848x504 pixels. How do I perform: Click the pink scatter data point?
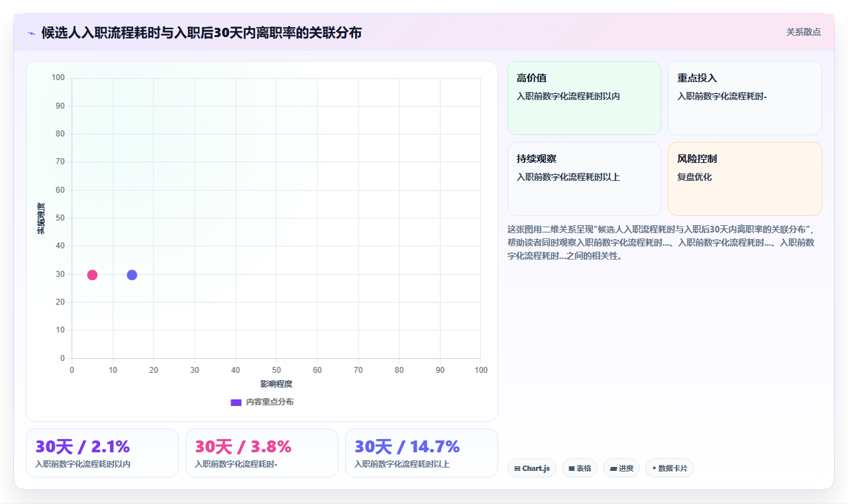pos(92,275)
